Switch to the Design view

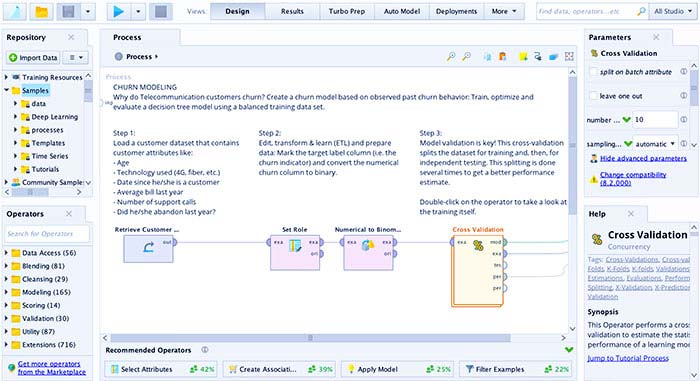(238, 11)
